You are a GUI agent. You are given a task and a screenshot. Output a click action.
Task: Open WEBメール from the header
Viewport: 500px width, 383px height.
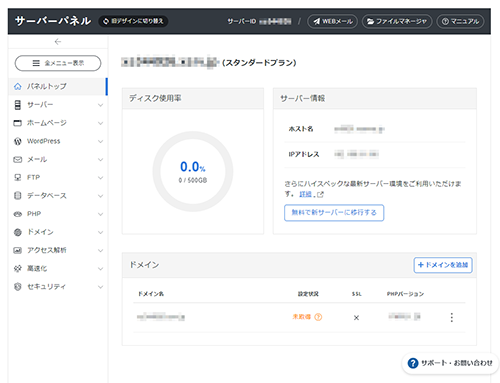click(332, 21)
